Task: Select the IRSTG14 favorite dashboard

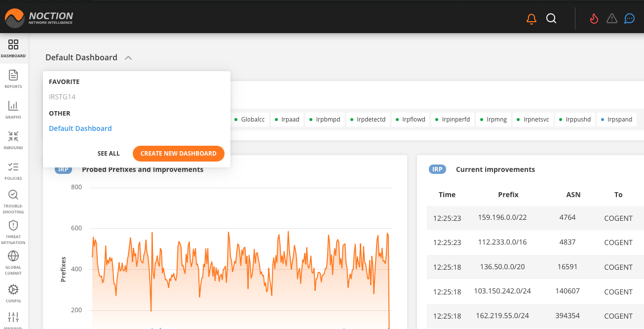Action: (x=62, y=97)
